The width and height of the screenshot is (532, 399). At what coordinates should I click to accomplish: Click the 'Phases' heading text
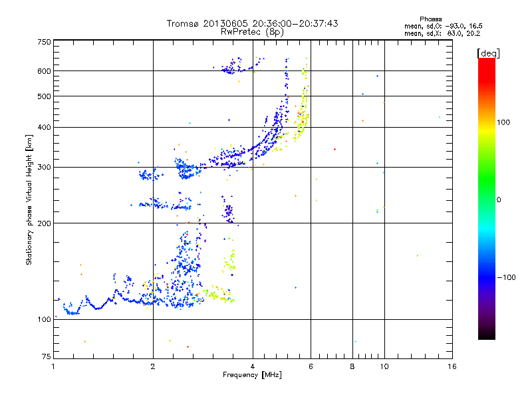point(430,19)
